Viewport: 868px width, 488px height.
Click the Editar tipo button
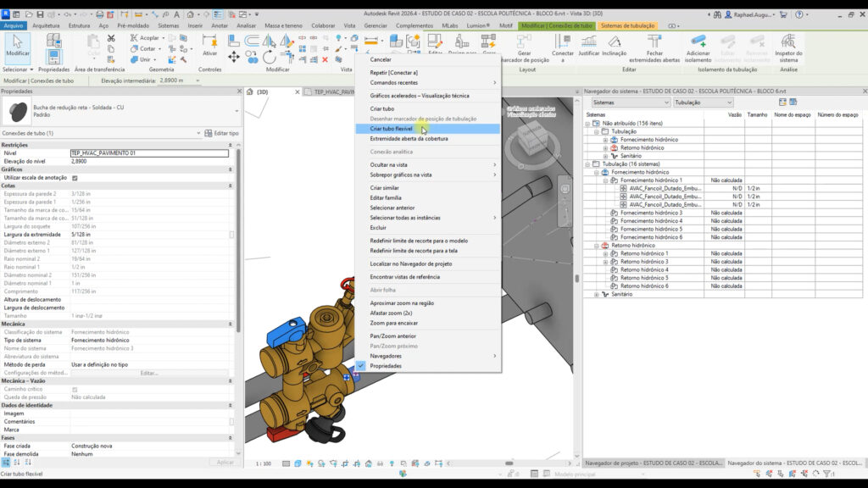(221, 133)
